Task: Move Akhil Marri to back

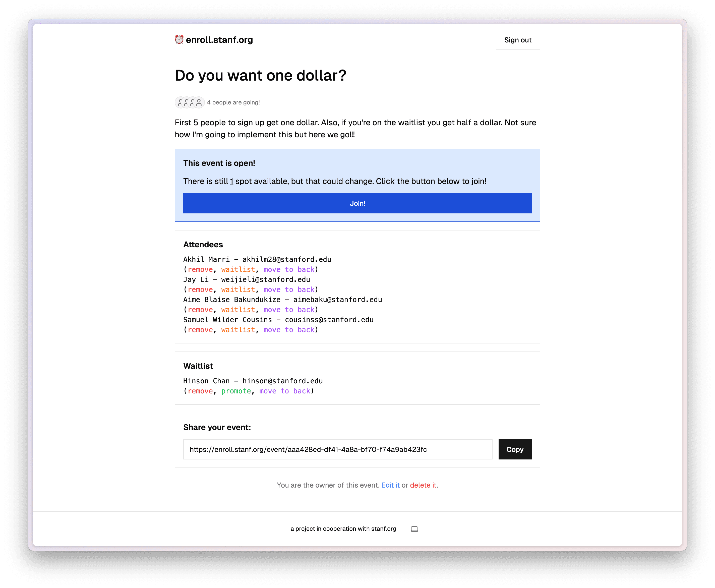Action: (x=289, y=270)
